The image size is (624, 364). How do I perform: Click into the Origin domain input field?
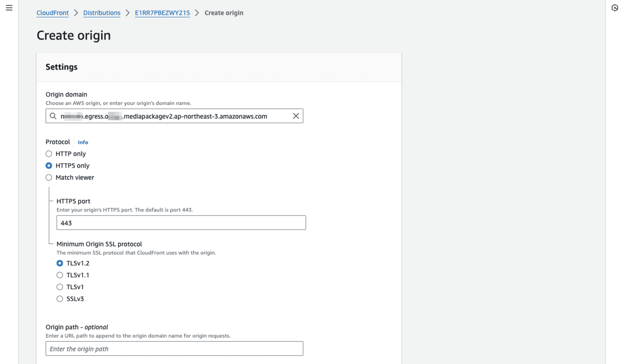tap(174, 116)
